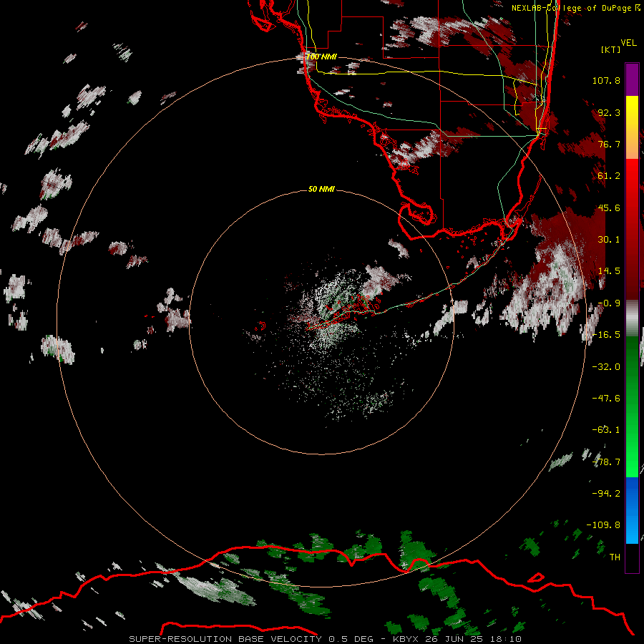Click the VEL legend title

coord(628,43)
